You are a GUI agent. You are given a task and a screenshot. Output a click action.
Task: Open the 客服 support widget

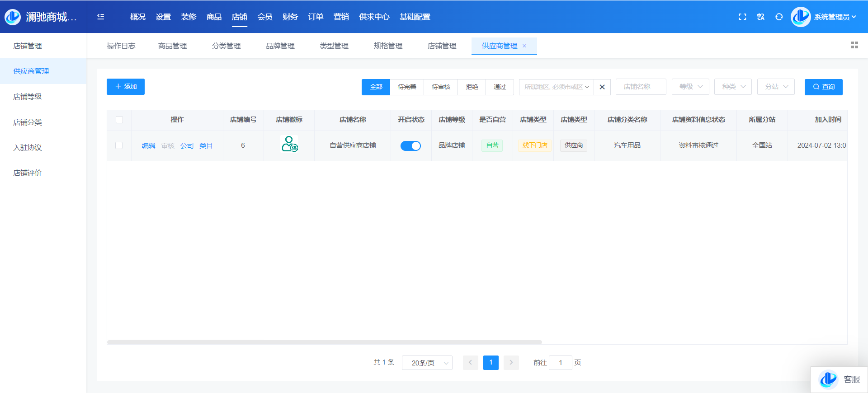tap(839, 379)
